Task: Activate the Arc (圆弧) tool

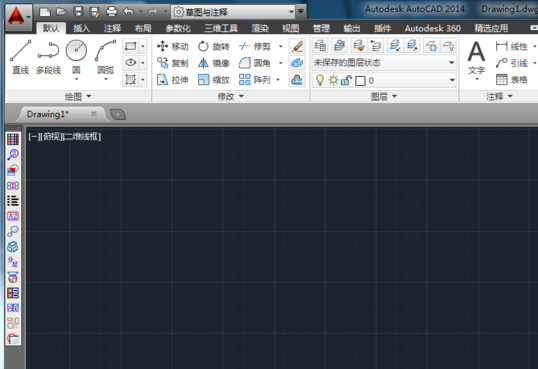Action: tap(105, 59)
